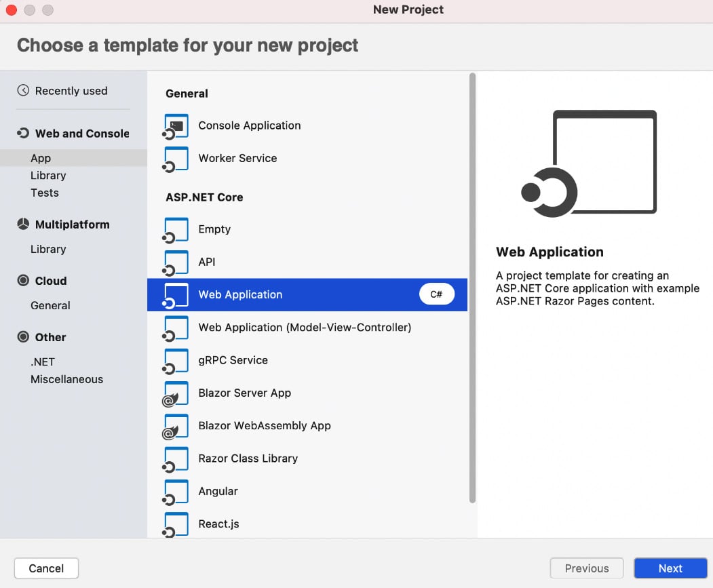Choose the API template

click(307, 262)
